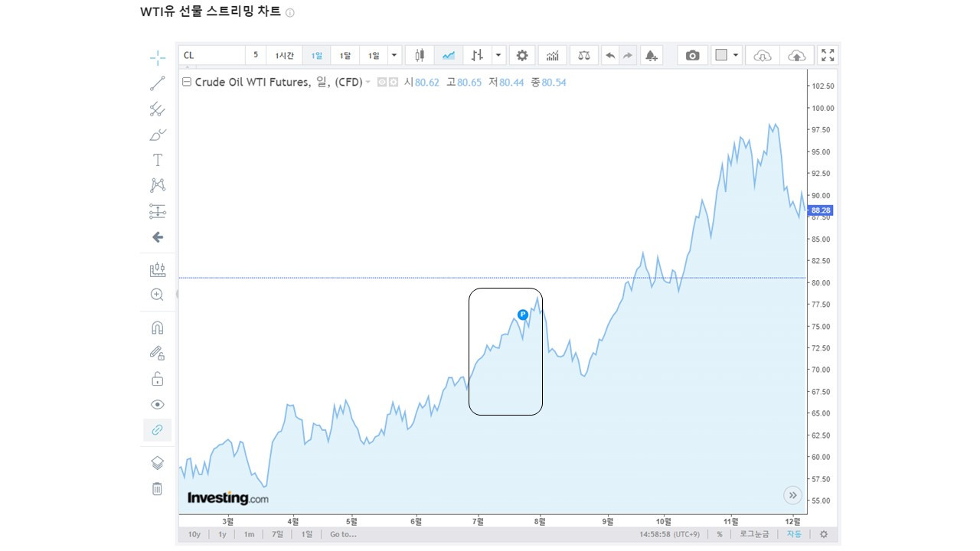Open the Go to... date dialog
The image size is (980, 551).
coord(343,534)
